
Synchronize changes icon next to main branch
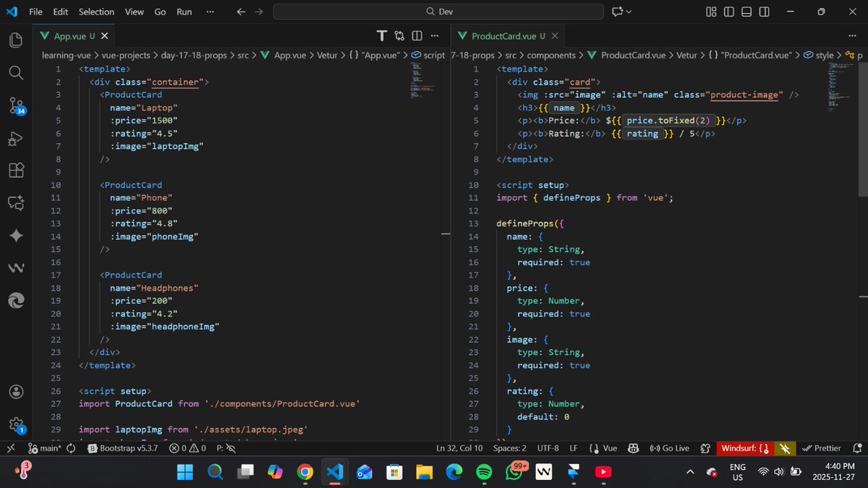coord(71,448)
